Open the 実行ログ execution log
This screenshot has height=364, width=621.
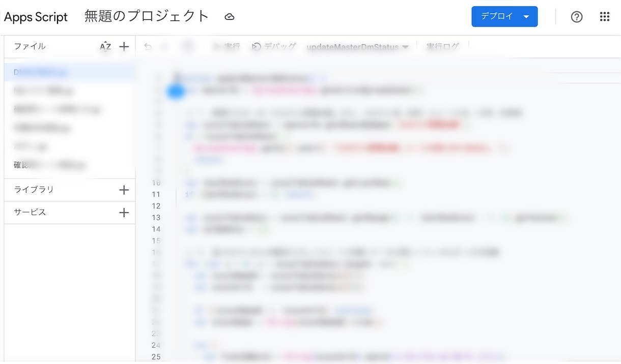coord(442,47)
